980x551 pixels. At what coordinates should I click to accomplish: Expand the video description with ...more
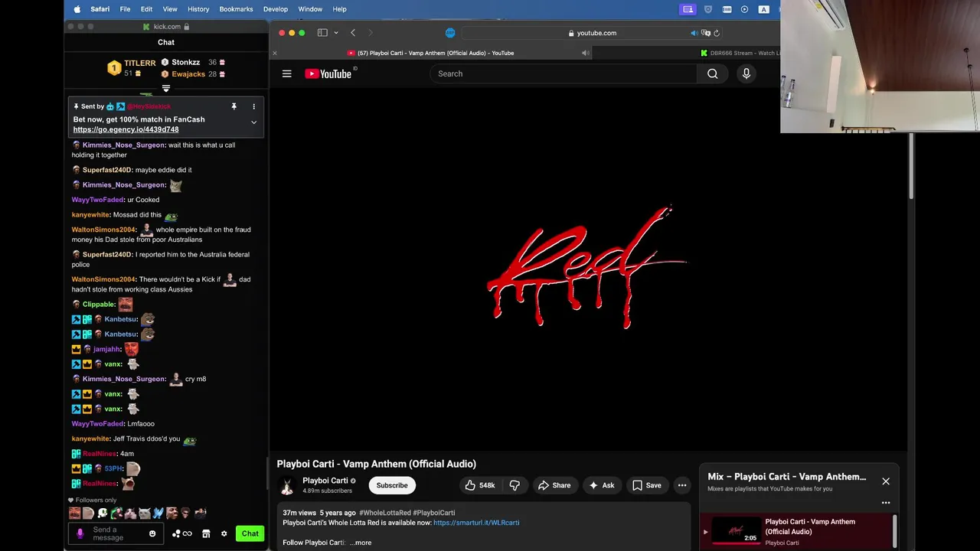[x=361, y=543]
